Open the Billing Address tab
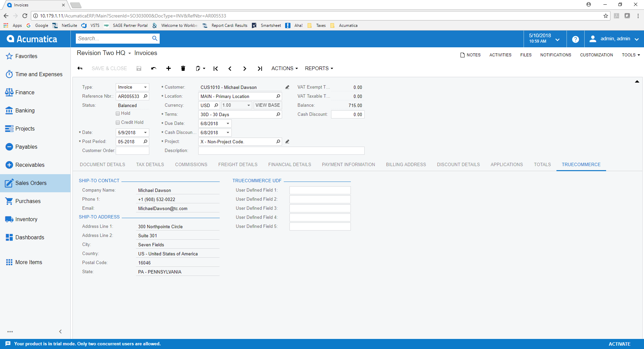Viewport: 644px width, 349px height. pyautogui.click(x=406, y=164)
